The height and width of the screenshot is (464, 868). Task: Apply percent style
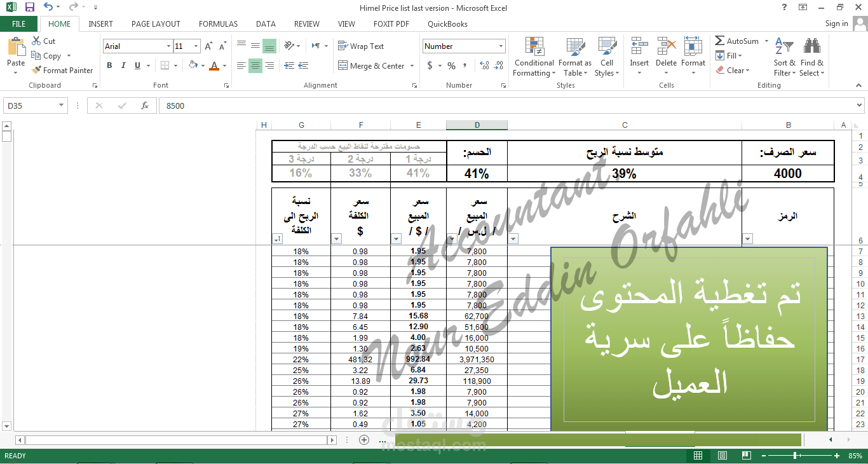(451, 65)
